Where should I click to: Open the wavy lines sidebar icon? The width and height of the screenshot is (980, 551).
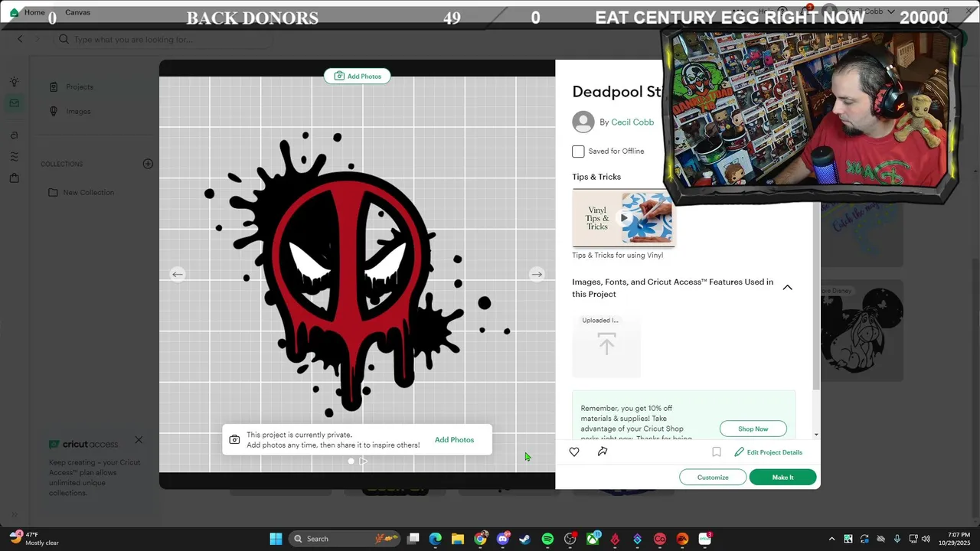tap(14, 157)
